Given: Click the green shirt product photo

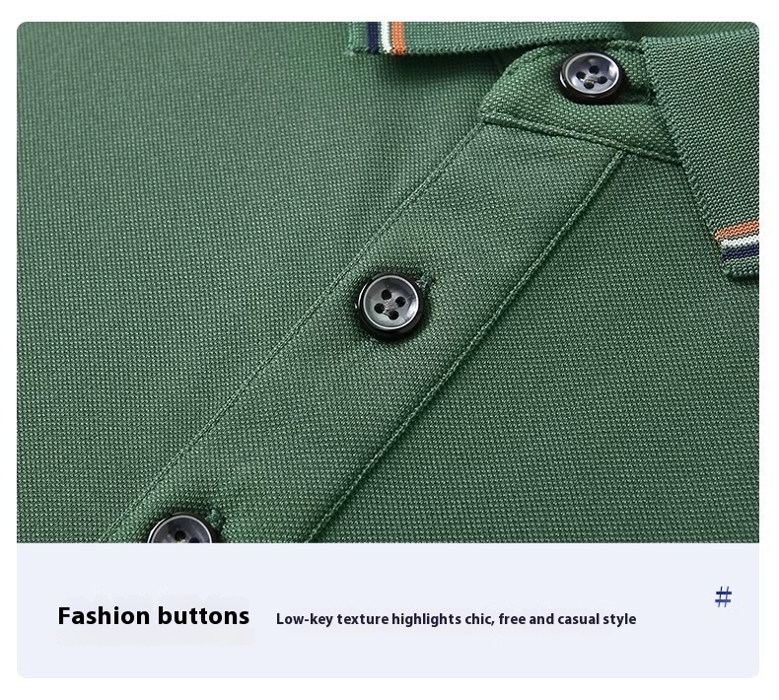Looking at the screenshot, I should click(x=388, y=282).
